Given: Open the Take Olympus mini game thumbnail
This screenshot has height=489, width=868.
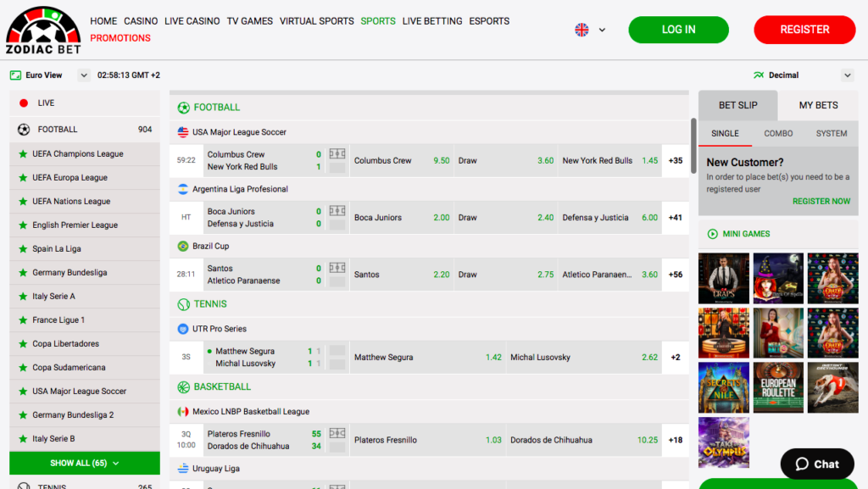Looking at the screenshot, I should click(x=724, y=442).
